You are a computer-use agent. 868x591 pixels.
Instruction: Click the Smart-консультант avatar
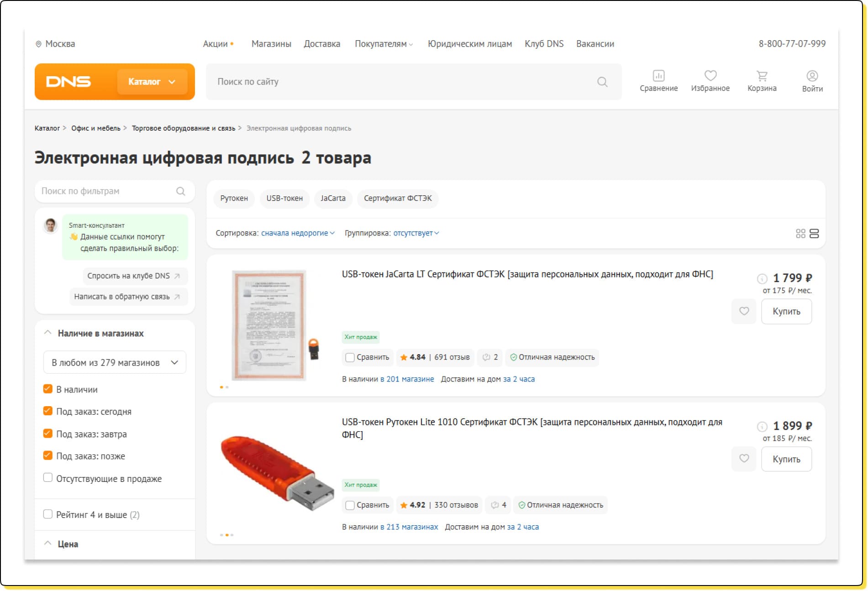click(51, 225)
